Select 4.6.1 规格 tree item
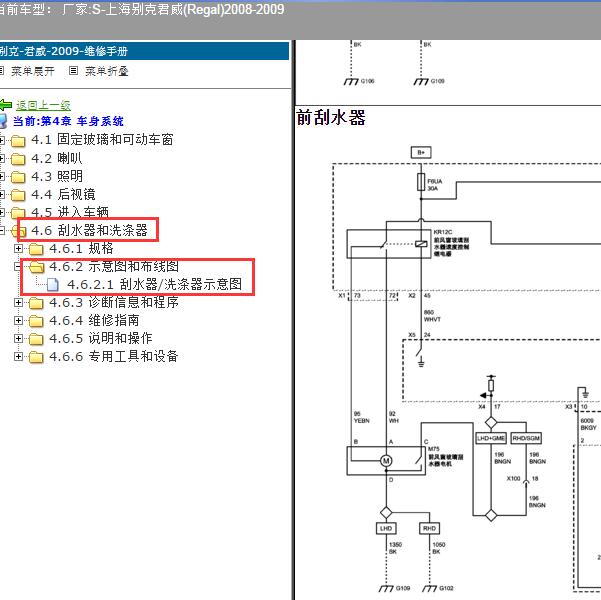The image size is (601, 600). pyautogui.click(x=81, y=248)
